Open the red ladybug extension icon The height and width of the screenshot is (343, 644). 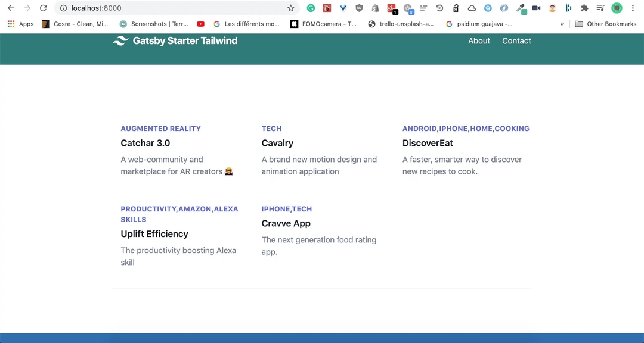click(327, 8)
